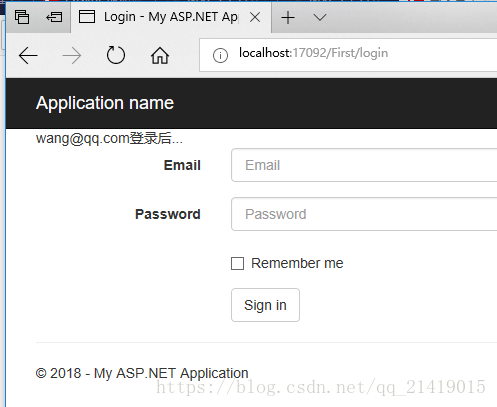Open the site information icon
The height and width of the screenshot is (407, 497).
(x=220, y=55)
